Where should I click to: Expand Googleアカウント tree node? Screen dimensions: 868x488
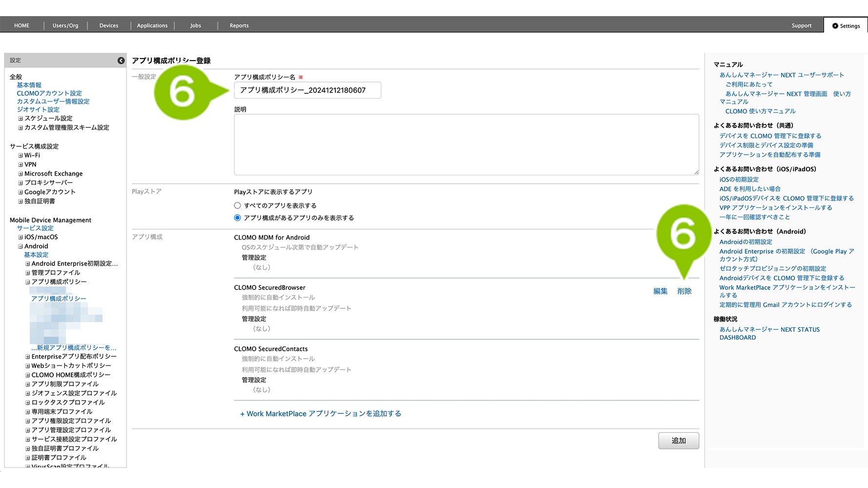pos(21,192)
